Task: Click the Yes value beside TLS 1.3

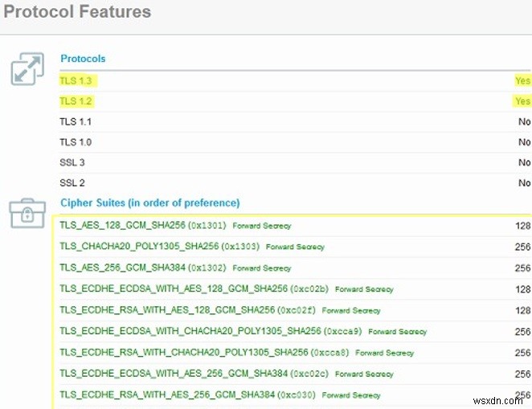Action: pos(522,80)
